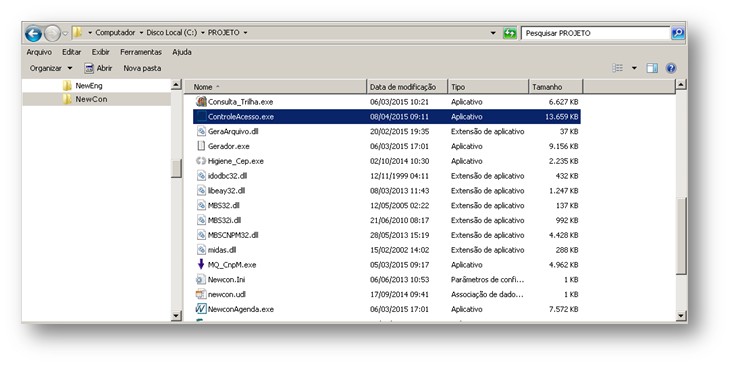This screenshot has height=366, width=730.
Task: Click Consulta_Trilha.exe file icon
Action: pyautogui.click(x=201, y=102)
